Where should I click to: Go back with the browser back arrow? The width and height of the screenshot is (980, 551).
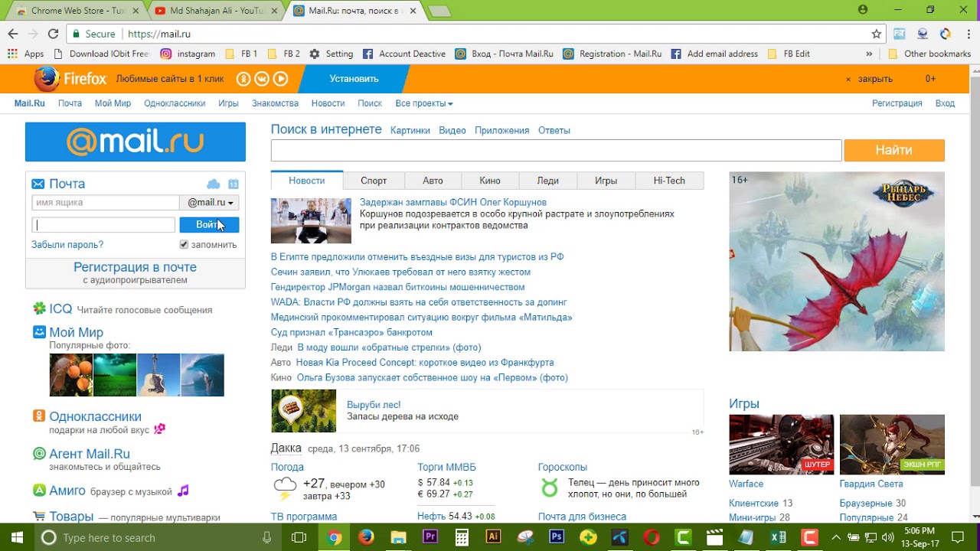(x=12, y=34)
